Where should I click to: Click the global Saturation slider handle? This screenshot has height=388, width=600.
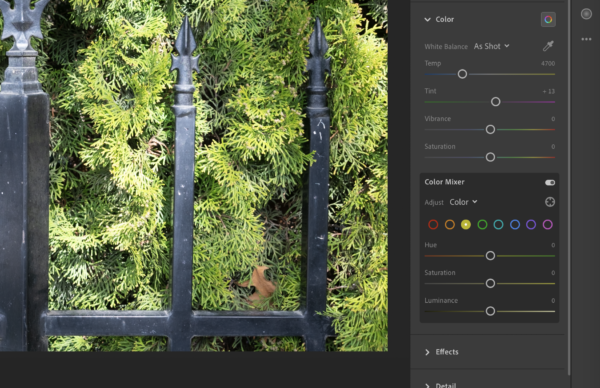pyautogui.click(x=490, y=157)
